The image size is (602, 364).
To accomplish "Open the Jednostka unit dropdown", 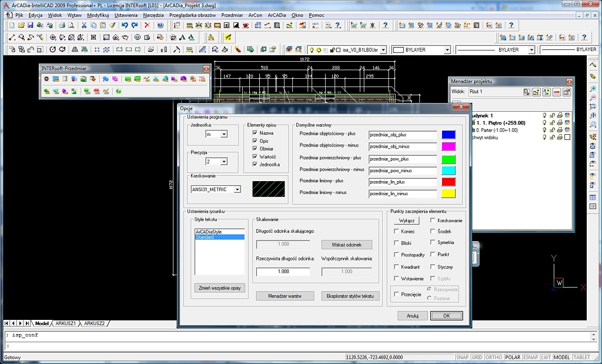I will click(224, 135).
